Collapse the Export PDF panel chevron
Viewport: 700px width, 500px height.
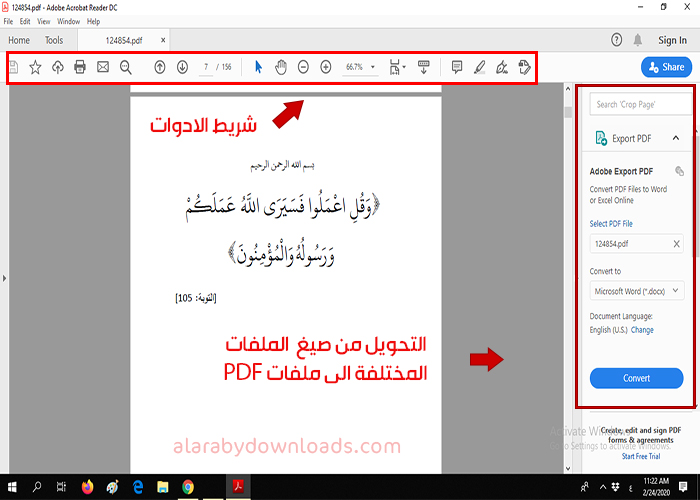pos(676,138)
